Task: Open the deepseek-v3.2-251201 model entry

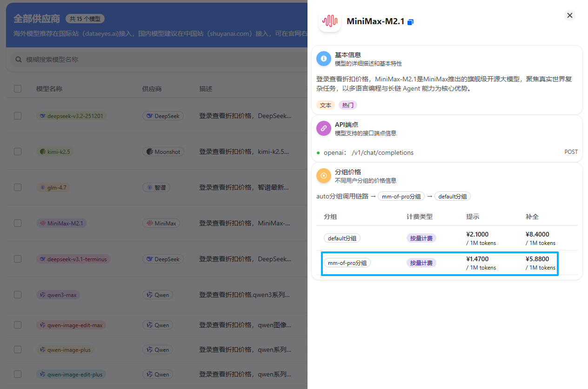Action: pos(72,116)
